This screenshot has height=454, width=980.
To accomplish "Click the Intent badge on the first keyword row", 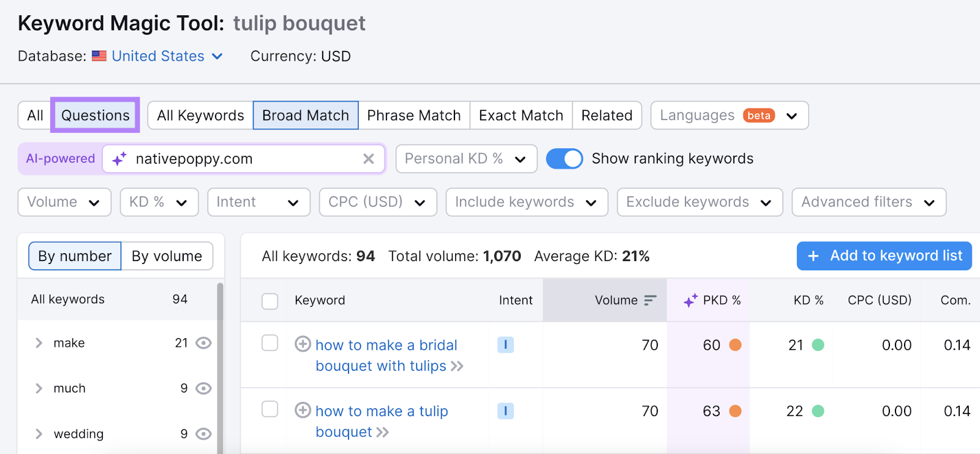I will tap(505, 345).
